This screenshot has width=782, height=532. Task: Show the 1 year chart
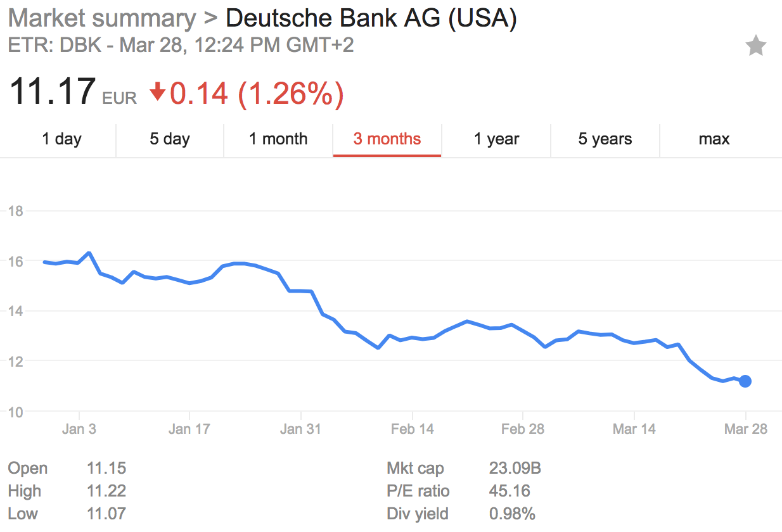pyautogui.click(x=496, y=139)
